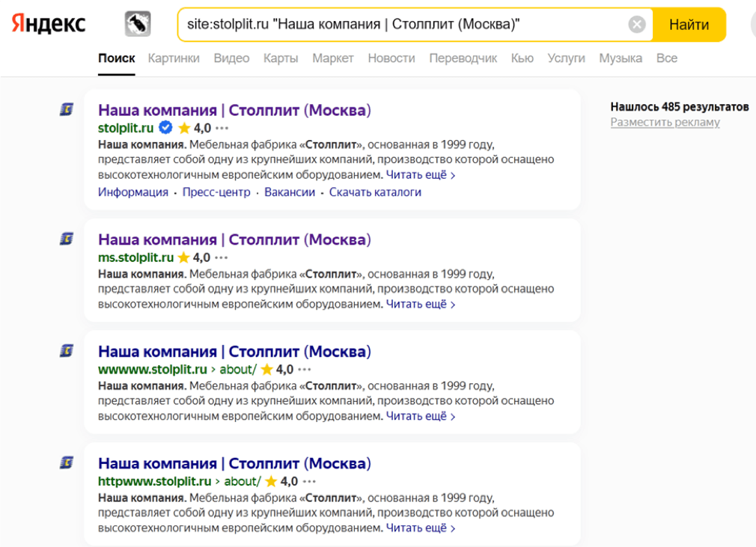Open the Новости tab
The height and width of the screenshot is (547, 756).
click(x=391, y=58)
